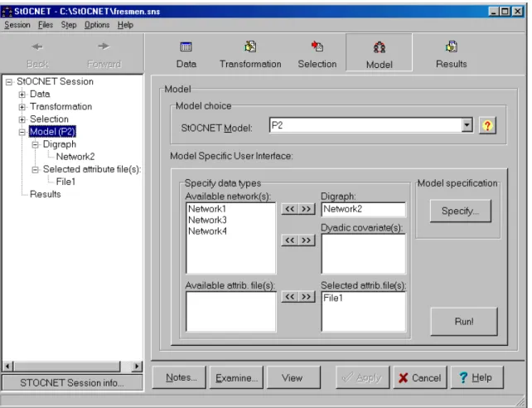Open the Results step icon
The height and width of the screenshot is (408, 532).
[x=452, y=46]
